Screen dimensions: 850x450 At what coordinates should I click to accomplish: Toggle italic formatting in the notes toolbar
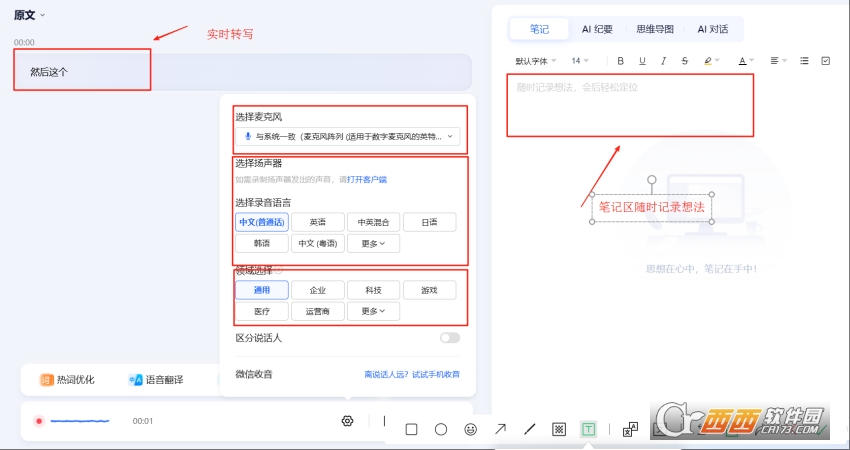coord(663,61)
